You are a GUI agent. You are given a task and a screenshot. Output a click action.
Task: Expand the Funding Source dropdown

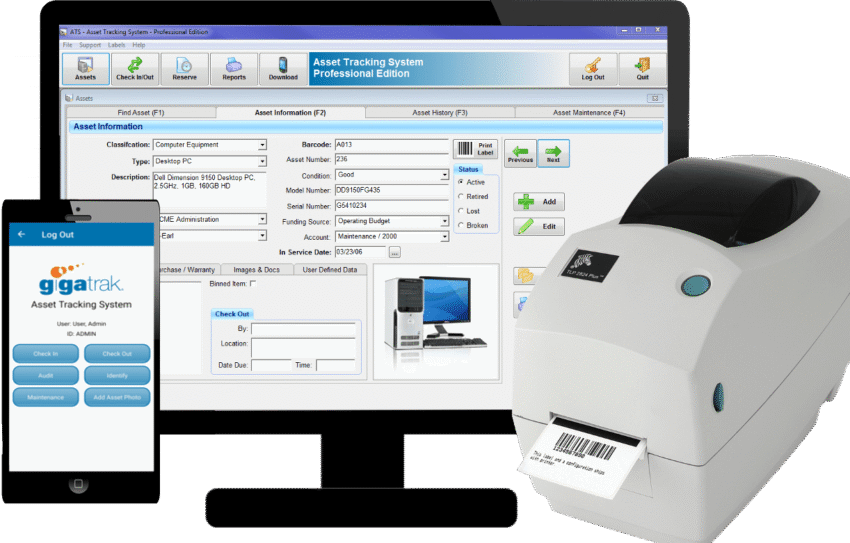(445, 221)
